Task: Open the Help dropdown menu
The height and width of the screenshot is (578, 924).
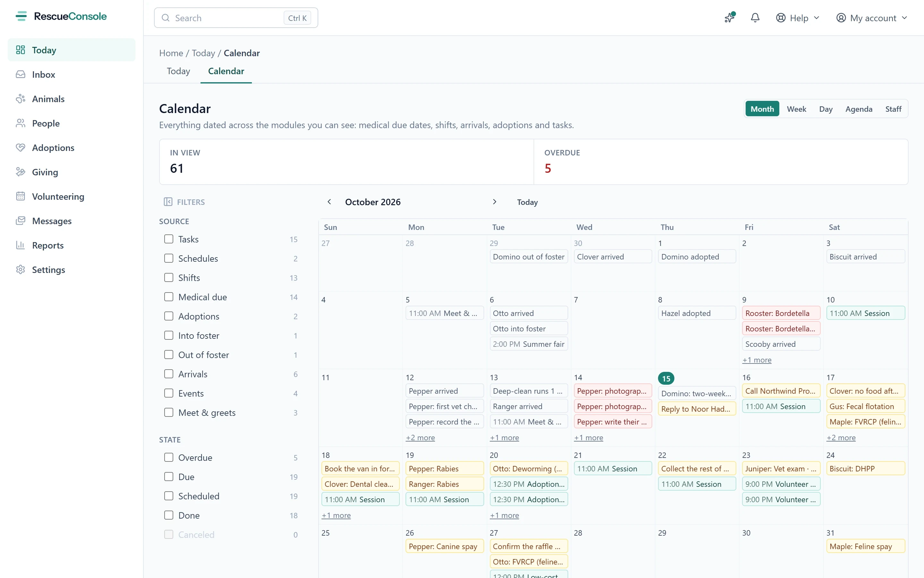Action: pos(798,18)
